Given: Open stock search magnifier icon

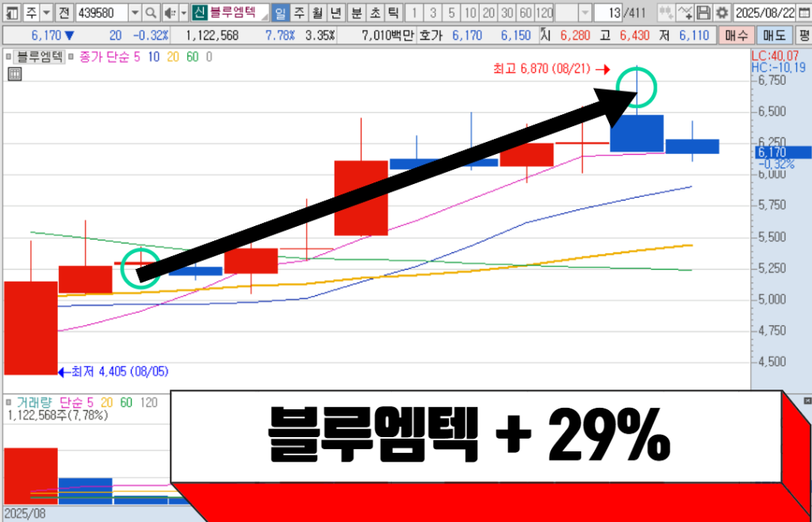Looking at the screenshot, I should 151,12.
